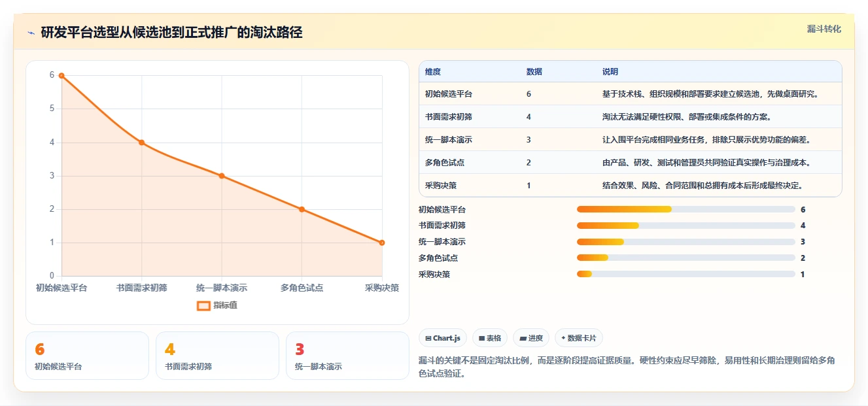The width and height of the screenshot is (868, 406).
Task: Open the stat card showing 4
Action: (x=217, y=356)
